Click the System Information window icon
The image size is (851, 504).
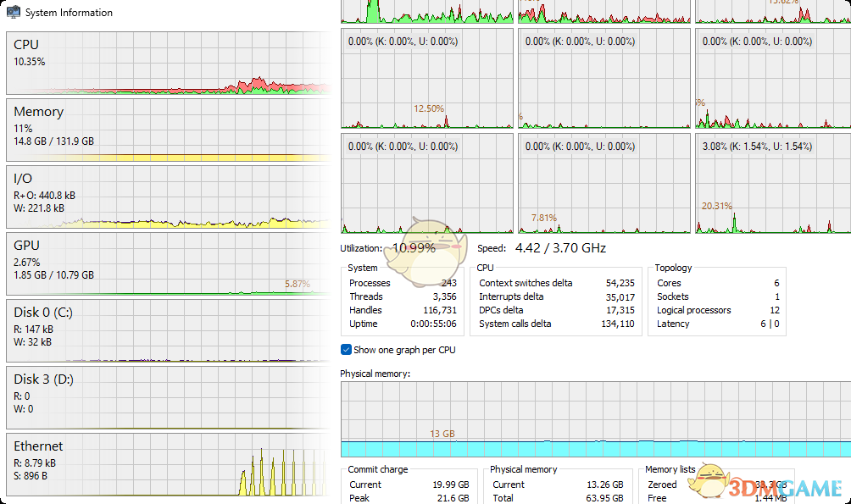click(14, 13)
